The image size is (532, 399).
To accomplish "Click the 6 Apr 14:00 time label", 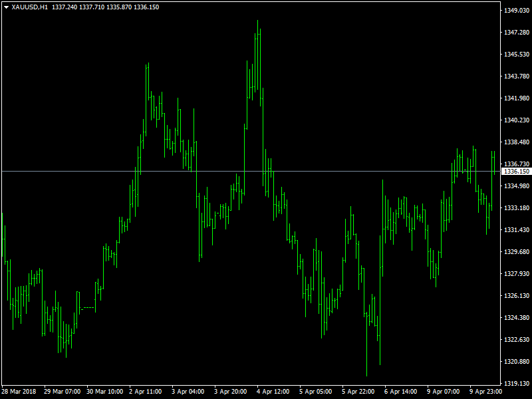I will (401, 392).
